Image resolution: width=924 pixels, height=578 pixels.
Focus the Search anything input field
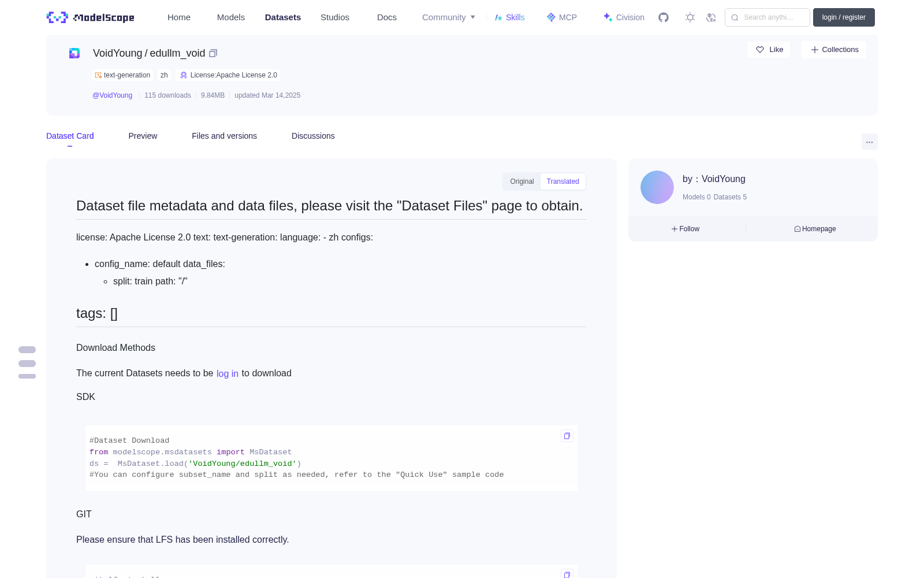coord(767,17)
